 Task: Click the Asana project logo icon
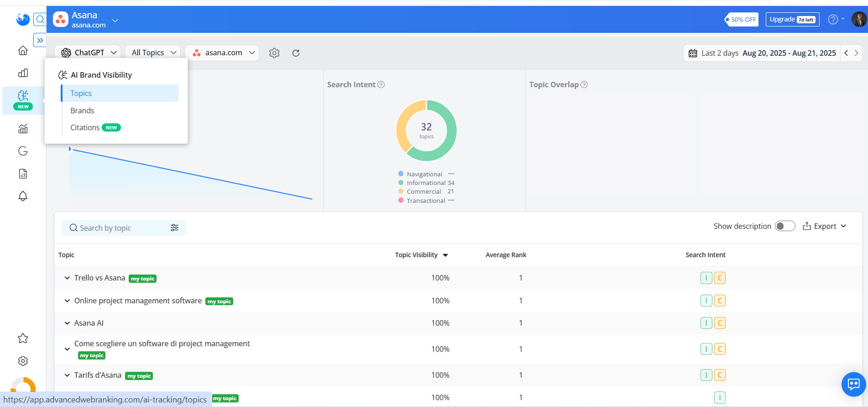point(61,19)
